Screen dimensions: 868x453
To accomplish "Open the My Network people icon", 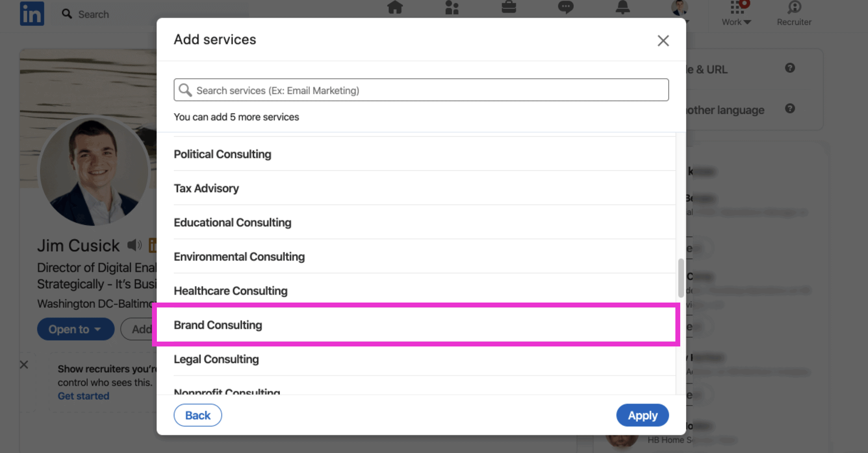I will click(x=452, y=7).
